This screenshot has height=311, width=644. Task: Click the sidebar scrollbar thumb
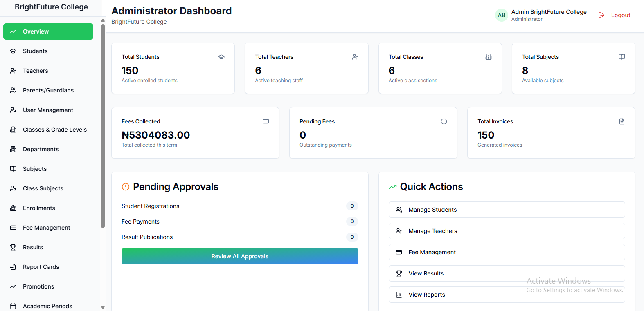tap(103, 126)
